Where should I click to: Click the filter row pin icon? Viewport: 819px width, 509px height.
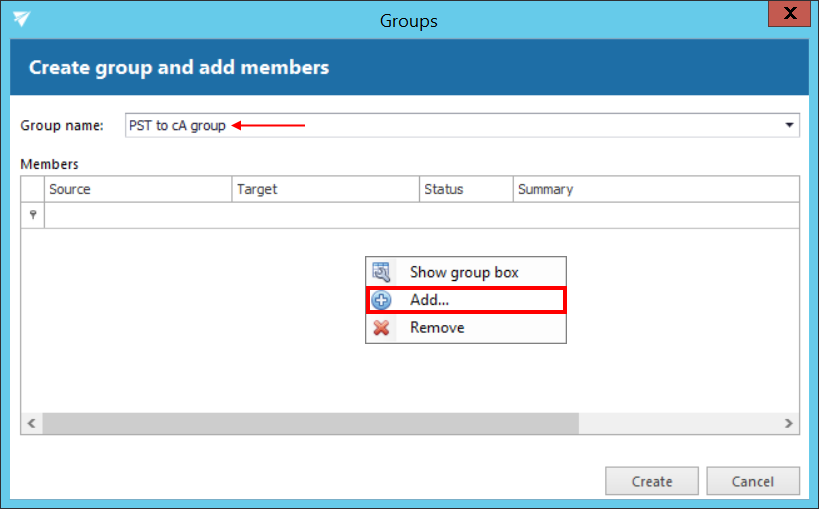[x=33, y=215]
